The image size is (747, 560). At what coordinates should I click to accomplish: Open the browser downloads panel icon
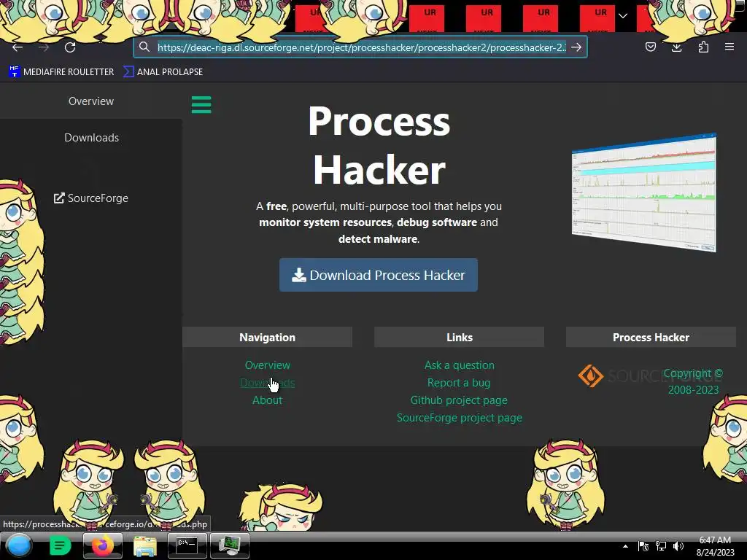(676, 47)
